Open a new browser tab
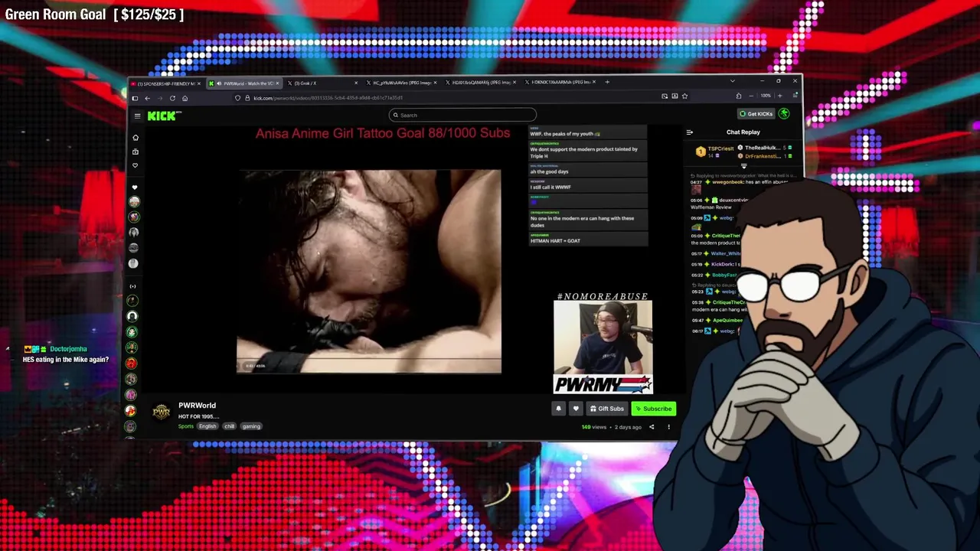Image resolution: width=980 pixels, height=551 pixels. (x=607, y=82)
